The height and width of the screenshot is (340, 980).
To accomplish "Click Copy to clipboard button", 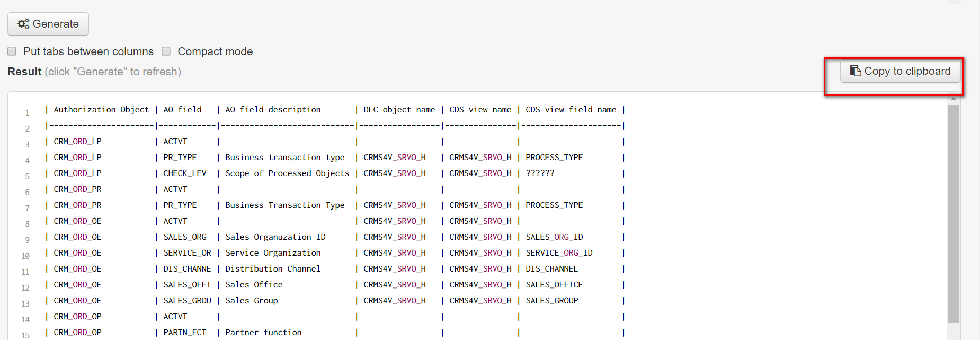I will pos(900,71).
